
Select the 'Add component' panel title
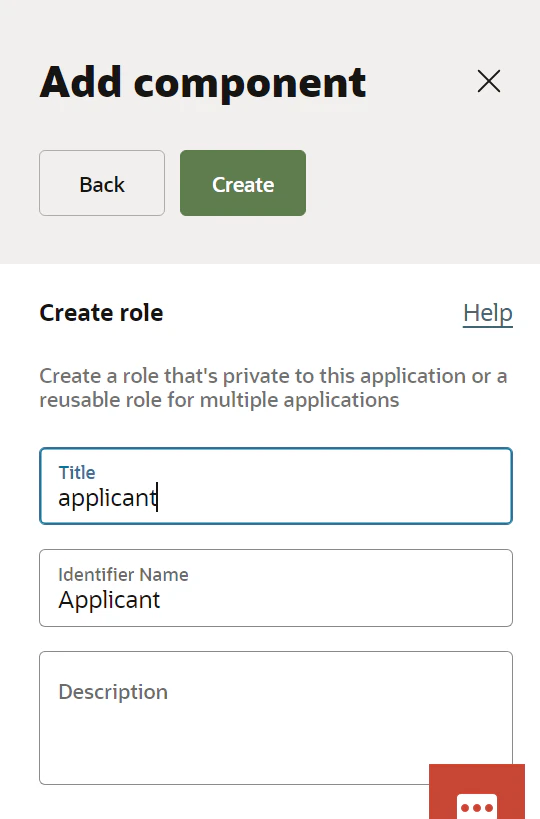pyautogui.click(x=203, y=82)
